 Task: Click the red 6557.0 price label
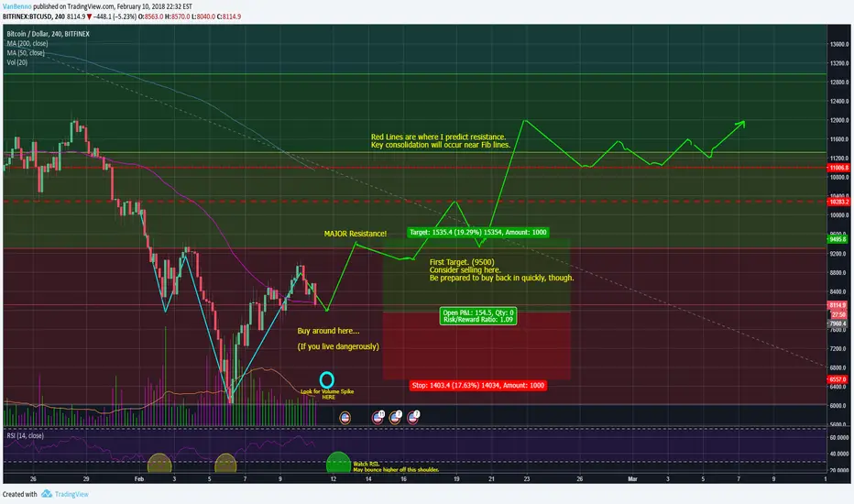pyautogui.click(x=838, y=379)
